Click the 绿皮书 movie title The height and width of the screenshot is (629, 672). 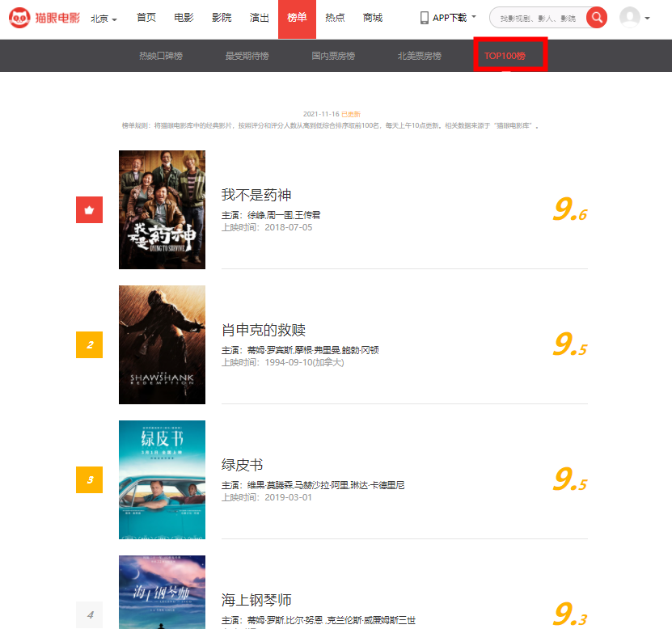coord(242,465)
